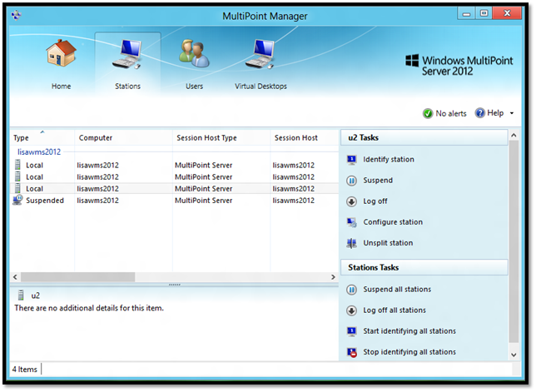Switch to the Home tab label
This screenshot has height=392, width=536.
click(x=62, y=86)
